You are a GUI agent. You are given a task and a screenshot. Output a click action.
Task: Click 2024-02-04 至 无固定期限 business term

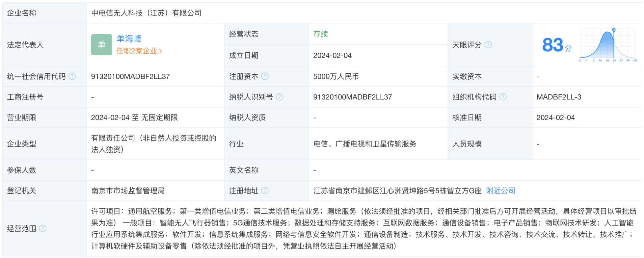coord(135,117)
